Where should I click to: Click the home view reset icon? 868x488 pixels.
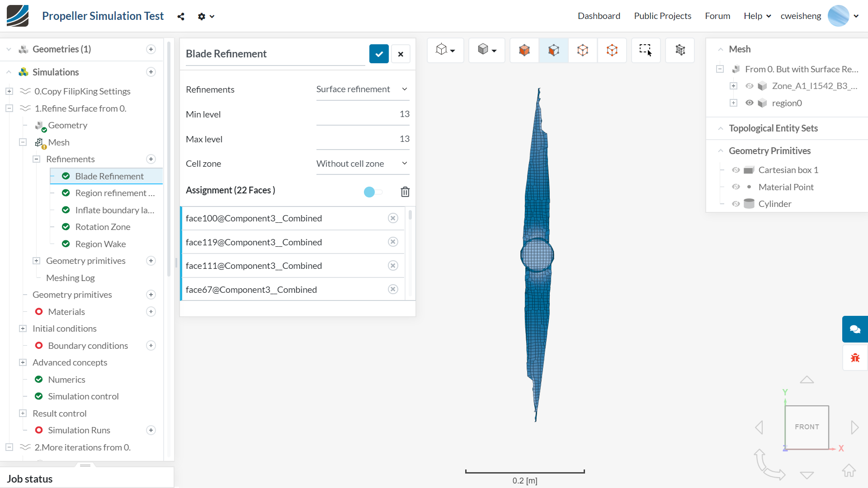pos(849,470)
